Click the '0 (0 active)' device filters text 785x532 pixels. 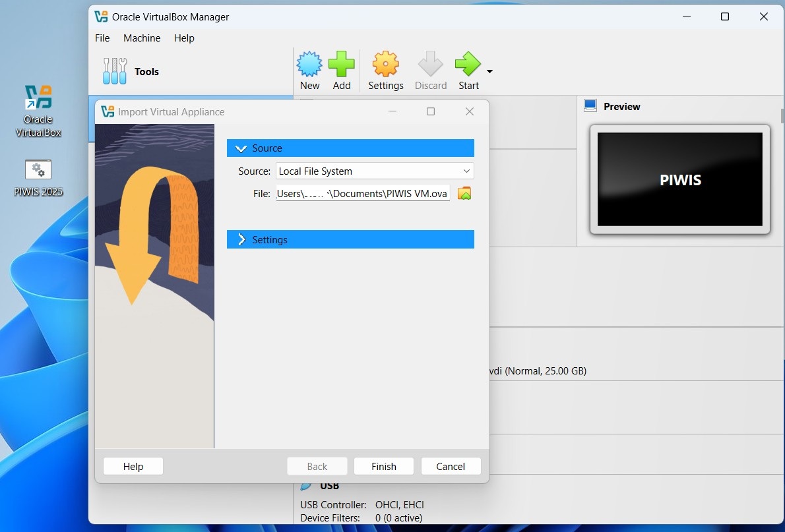398,518
